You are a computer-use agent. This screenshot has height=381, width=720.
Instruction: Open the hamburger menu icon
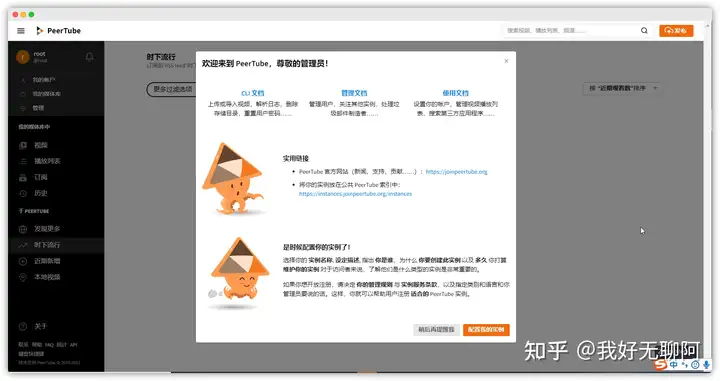tap(21, 31)
